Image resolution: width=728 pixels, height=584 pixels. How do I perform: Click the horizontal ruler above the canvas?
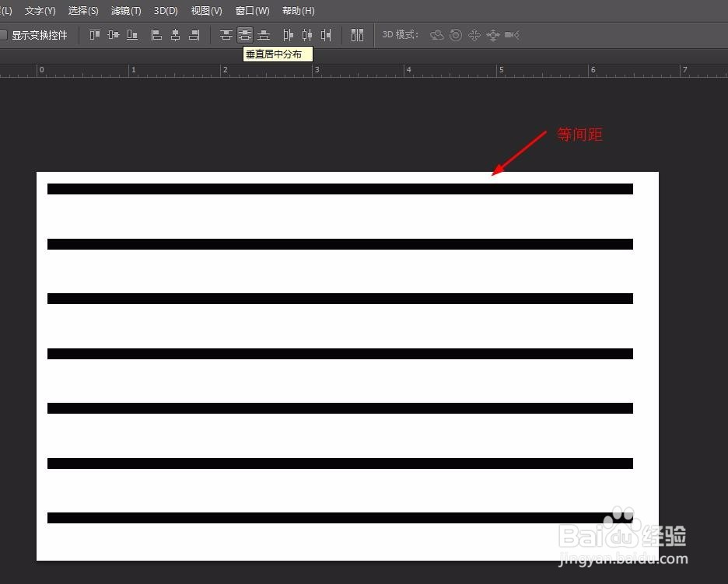(x=364, y=71)
